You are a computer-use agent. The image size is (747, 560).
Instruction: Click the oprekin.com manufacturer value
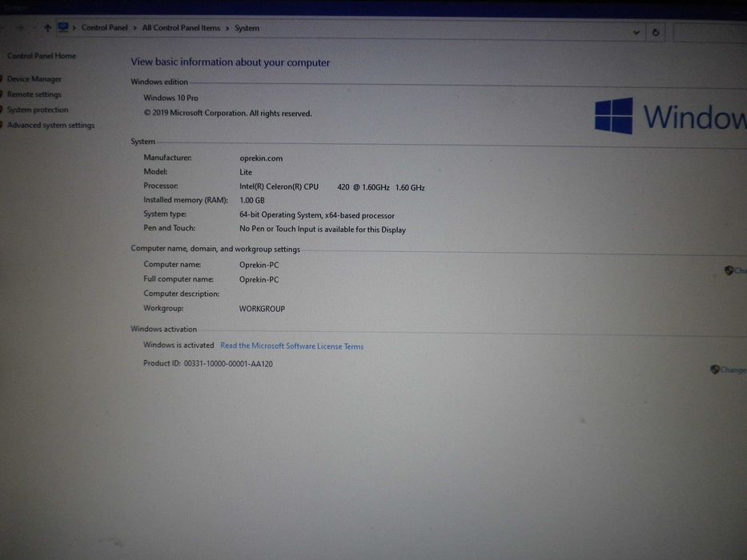click(261, 158)
